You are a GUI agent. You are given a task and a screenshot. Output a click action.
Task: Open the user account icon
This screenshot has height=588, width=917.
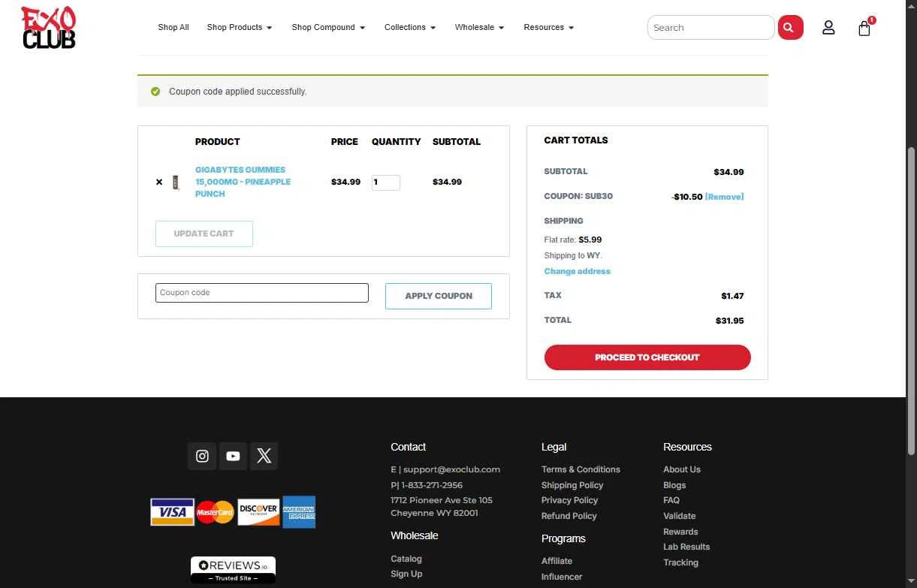tap(828, 28)
